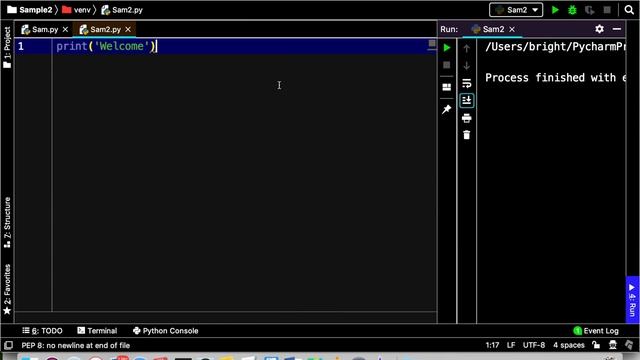This screenshot has width=640, height=360.
Task: Open the Project tool window
Action: (7, 47)
